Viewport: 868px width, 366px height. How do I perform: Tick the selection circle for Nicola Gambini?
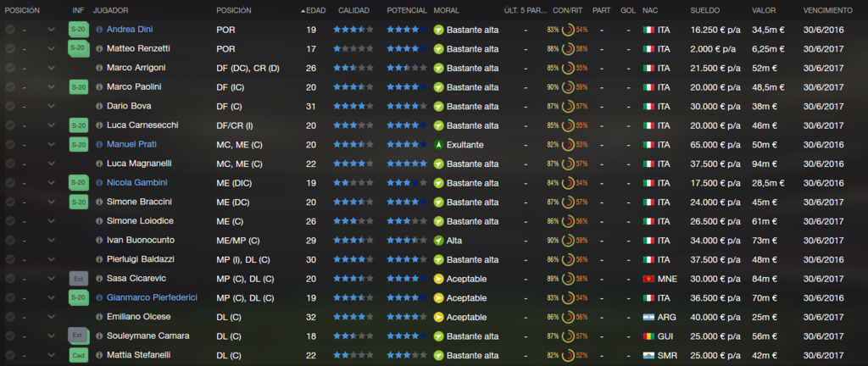[10, 183]
